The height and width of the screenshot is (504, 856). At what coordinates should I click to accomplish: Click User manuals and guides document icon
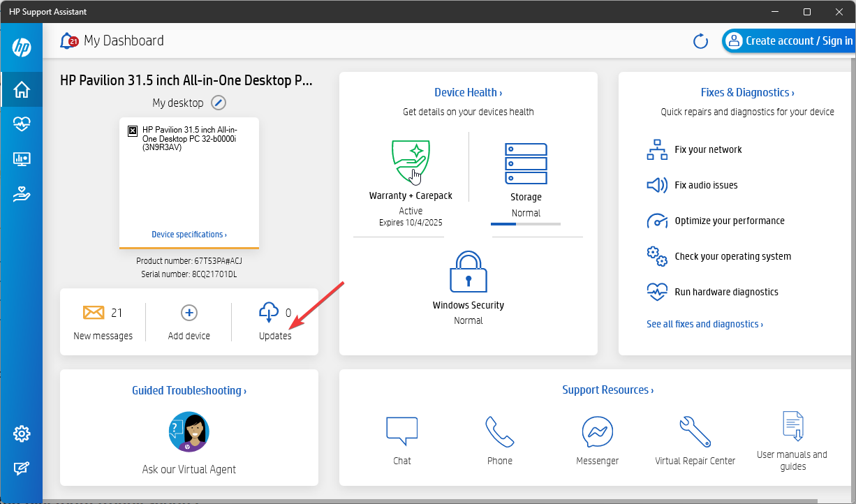[x=793, y=427]
